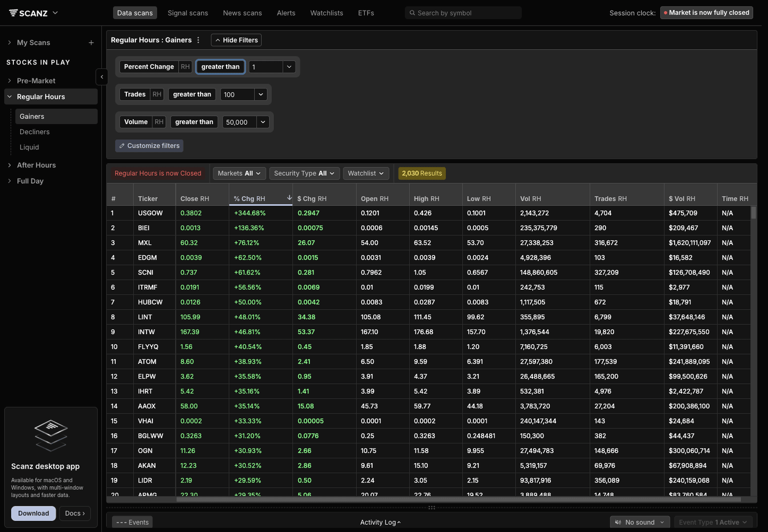Click the Scanz desktop app layers icon
This screenshot has height=532, width=768.
51,435
